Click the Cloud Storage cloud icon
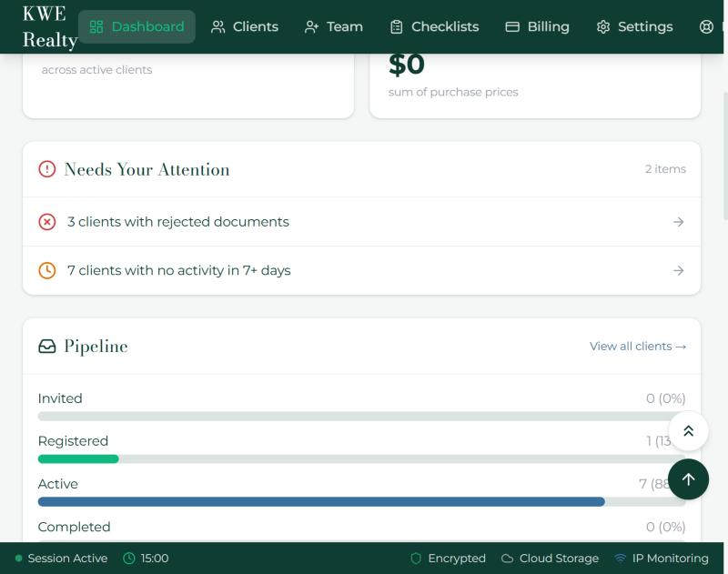The height and width of the screenshot is (574, 728). point(507,559)
